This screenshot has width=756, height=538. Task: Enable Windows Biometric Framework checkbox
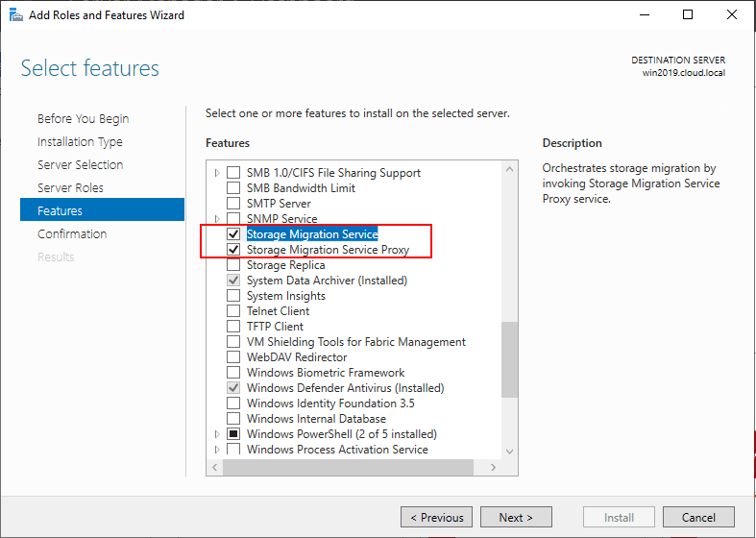tap(233, 373)
